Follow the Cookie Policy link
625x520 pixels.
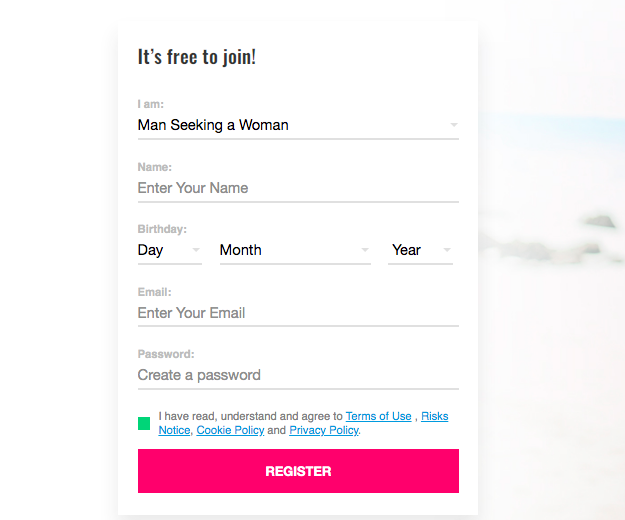click(x=230, y=430)
